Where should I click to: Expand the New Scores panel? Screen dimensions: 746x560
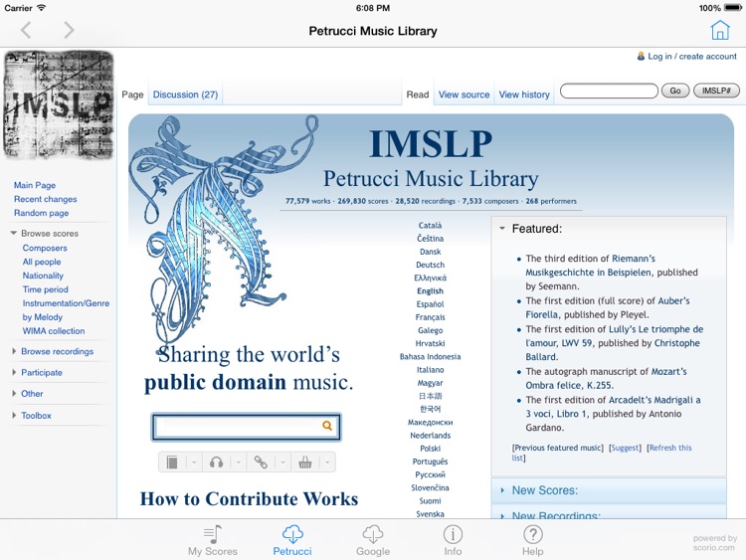502,490
